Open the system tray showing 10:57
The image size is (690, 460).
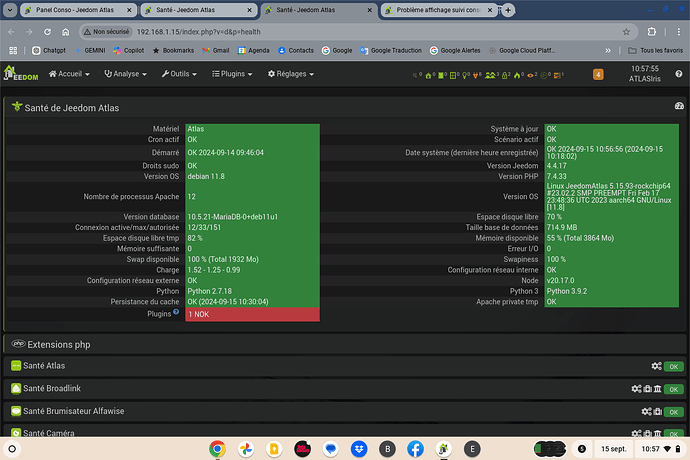tap(661, 449)
